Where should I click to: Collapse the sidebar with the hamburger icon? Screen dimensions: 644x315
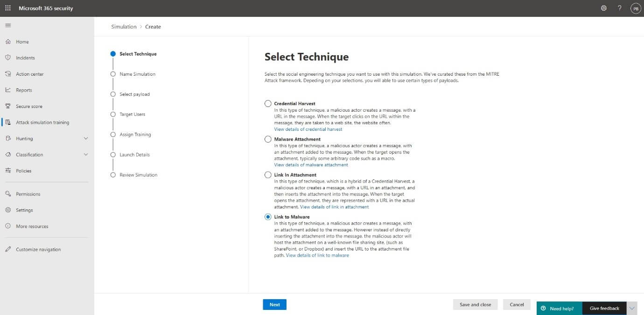(7, 25)
